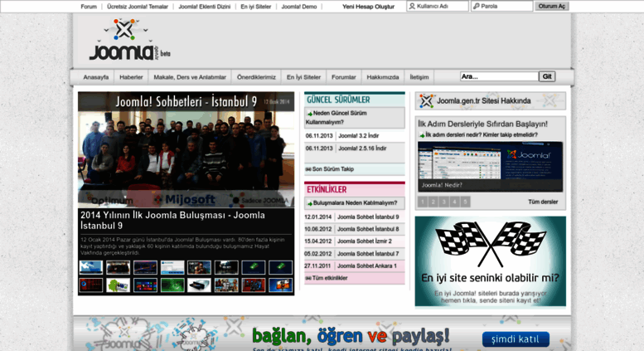
Task: Open Joomla.gen.tr Sitesi Hakkında link
Action: pos(484,100)
